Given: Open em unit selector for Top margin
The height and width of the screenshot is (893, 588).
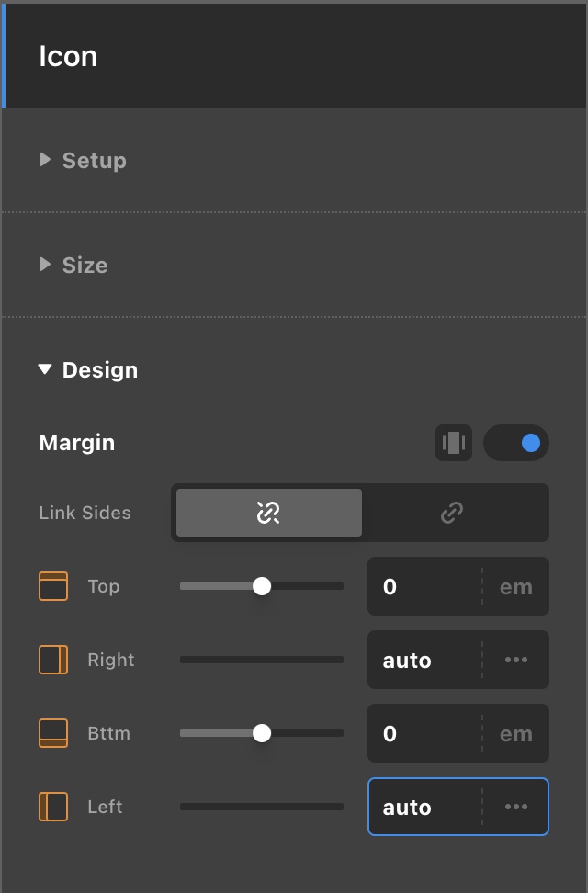Looking at the screenshot, I should (516, 586).
